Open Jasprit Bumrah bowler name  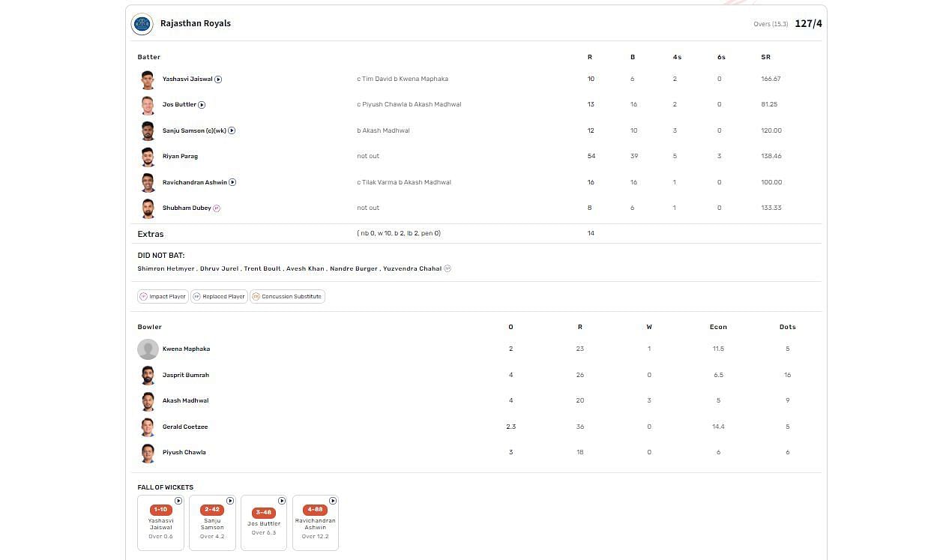(186, 375)
